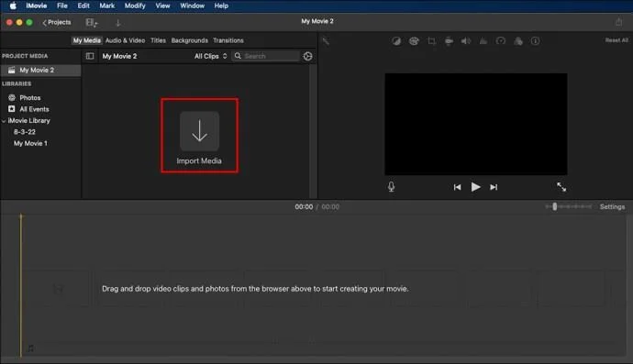Open the iMovie application menu
This screenshot has width=633, height=364.
[37, 6]
